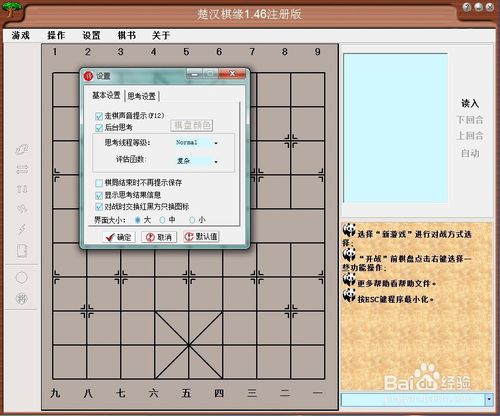This screenshot has width=500, height=416.
Task: Click the light blue move list area
Action: [396, 128]
